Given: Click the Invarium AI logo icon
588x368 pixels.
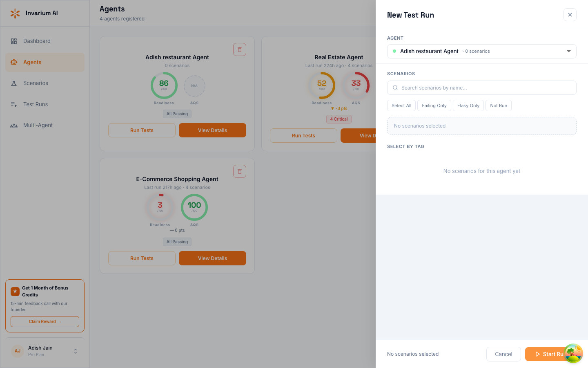Looking at the screenshot, I should (x=15, y=13).
